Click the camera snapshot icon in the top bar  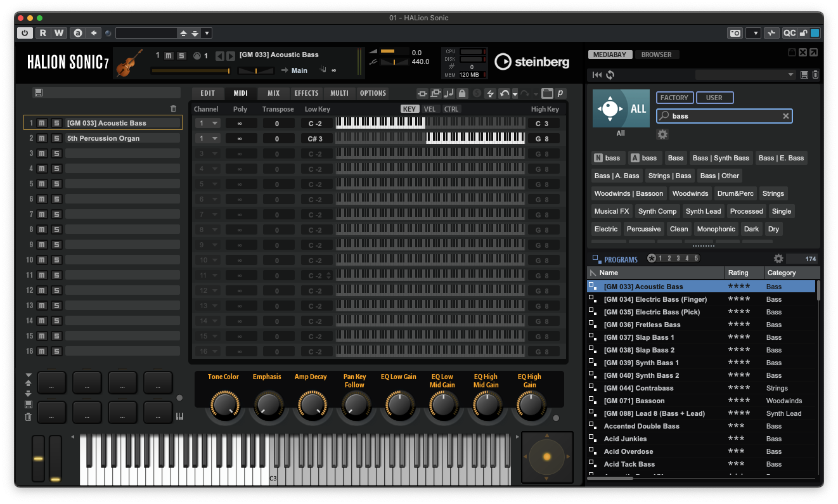[735, 33]
